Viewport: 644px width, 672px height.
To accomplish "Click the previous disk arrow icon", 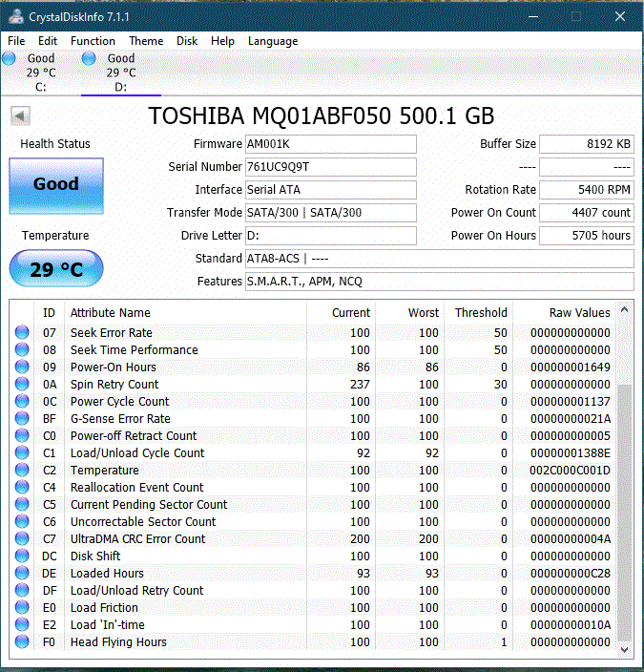I will coord(21,115).
